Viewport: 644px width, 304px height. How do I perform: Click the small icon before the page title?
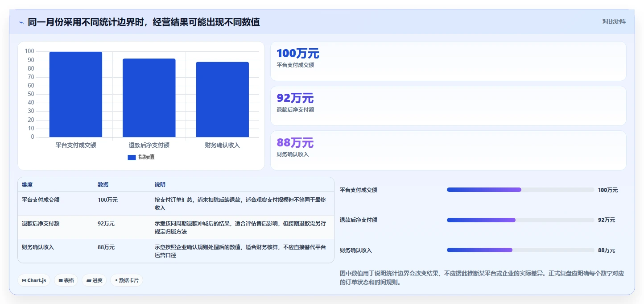point(21,22)
